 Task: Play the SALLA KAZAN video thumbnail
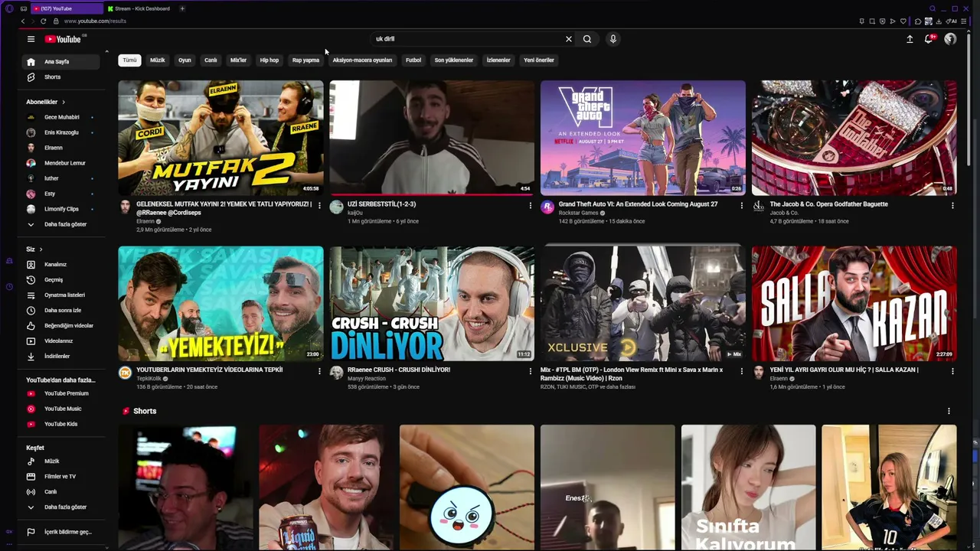tap(854, 303)
